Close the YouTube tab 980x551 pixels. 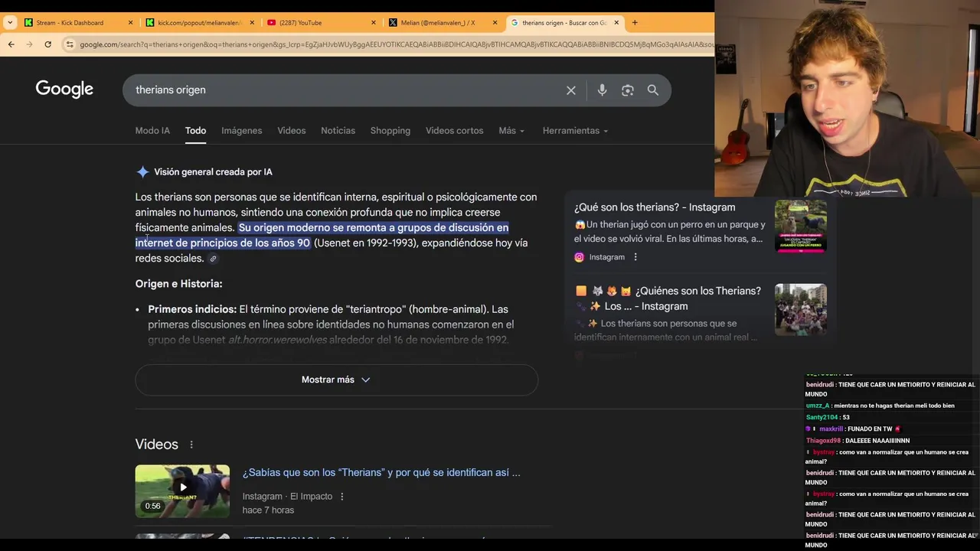pos(374,22)
